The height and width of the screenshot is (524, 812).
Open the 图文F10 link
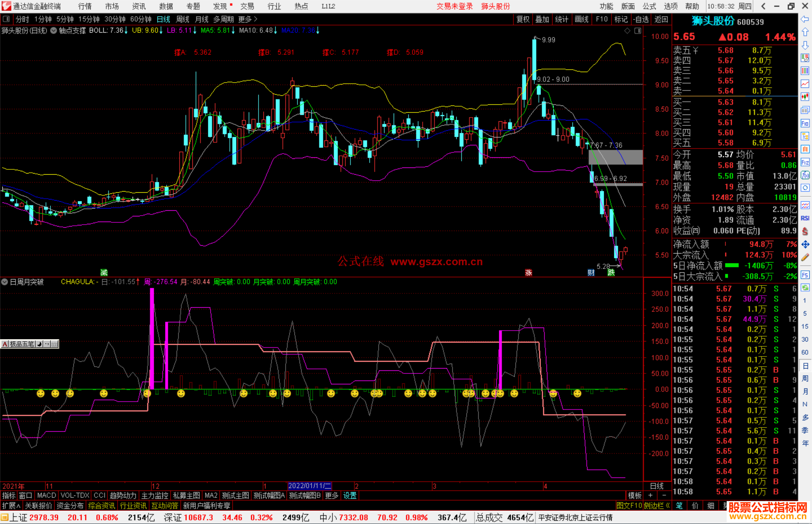[629, 506]
